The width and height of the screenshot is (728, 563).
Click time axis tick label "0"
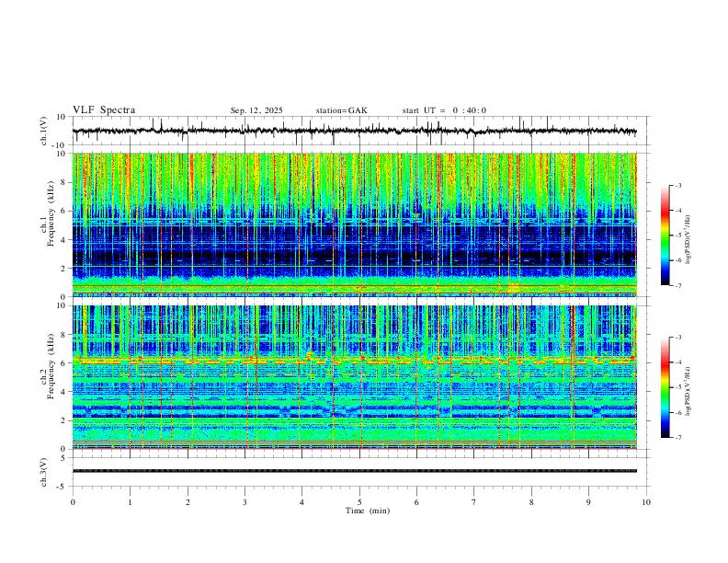73,502
